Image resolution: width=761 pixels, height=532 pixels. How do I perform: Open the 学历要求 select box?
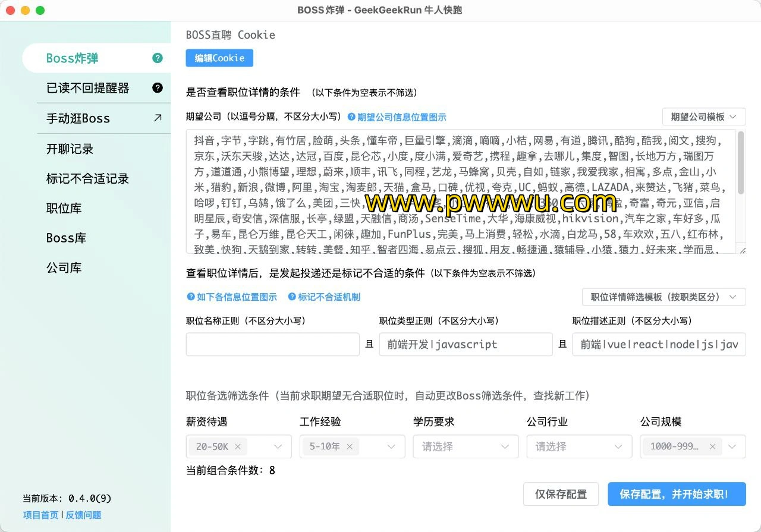[465, 446]
